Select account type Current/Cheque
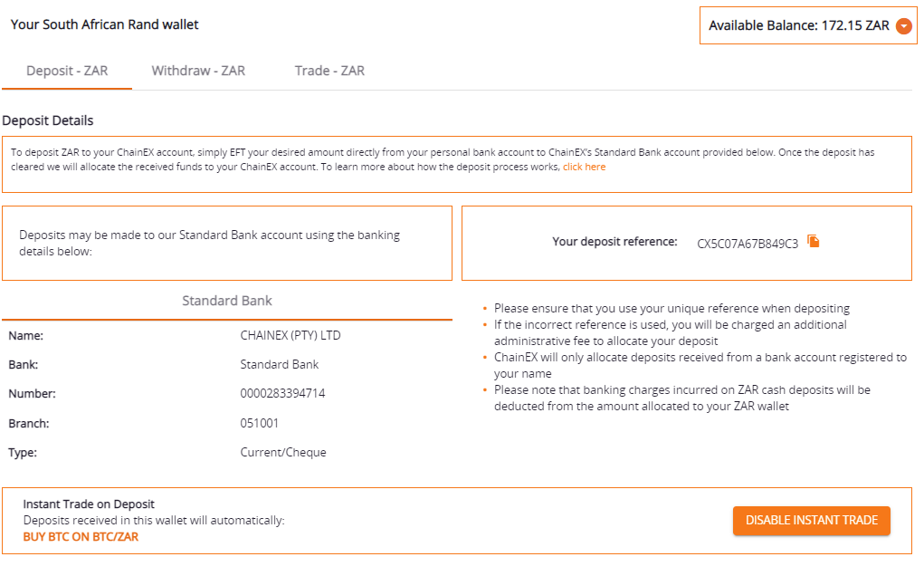 [283, 452]
